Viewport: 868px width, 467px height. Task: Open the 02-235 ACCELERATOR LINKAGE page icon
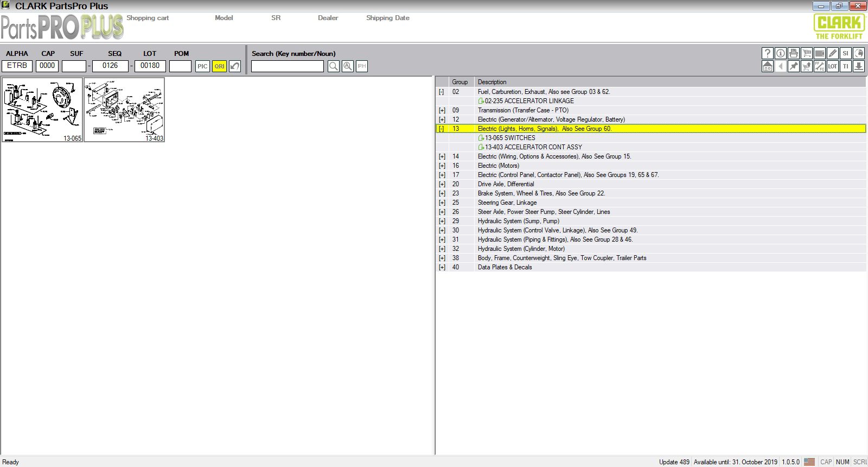point(481,101)
